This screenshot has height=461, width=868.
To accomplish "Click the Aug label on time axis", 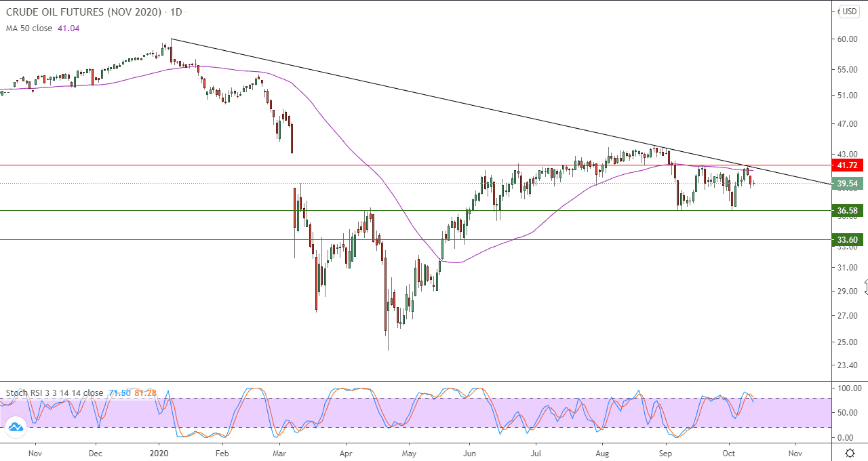I will (602, 452).
